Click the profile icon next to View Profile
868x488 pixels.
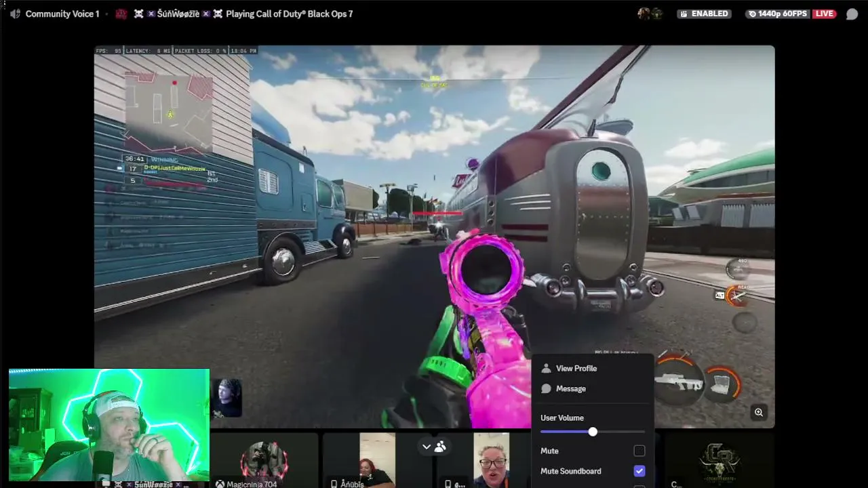(x=546, y=368)
